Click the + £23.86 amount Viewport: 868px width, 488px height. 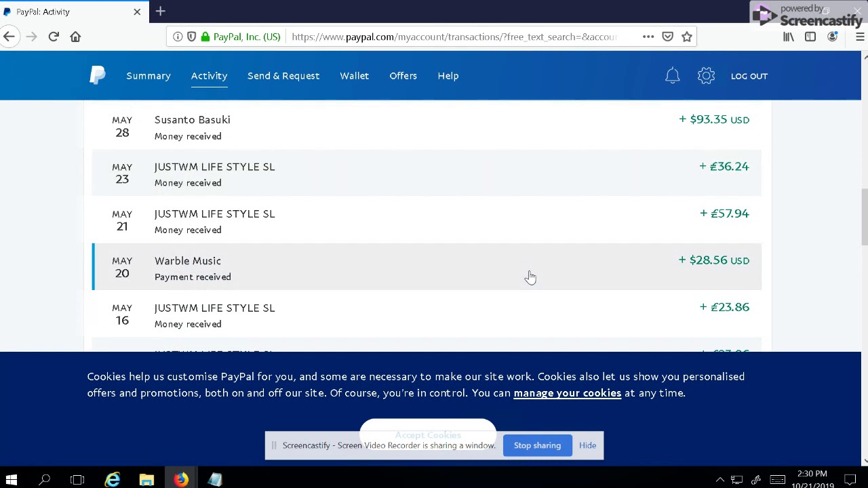pyautogui.click(x=724, y=307)
